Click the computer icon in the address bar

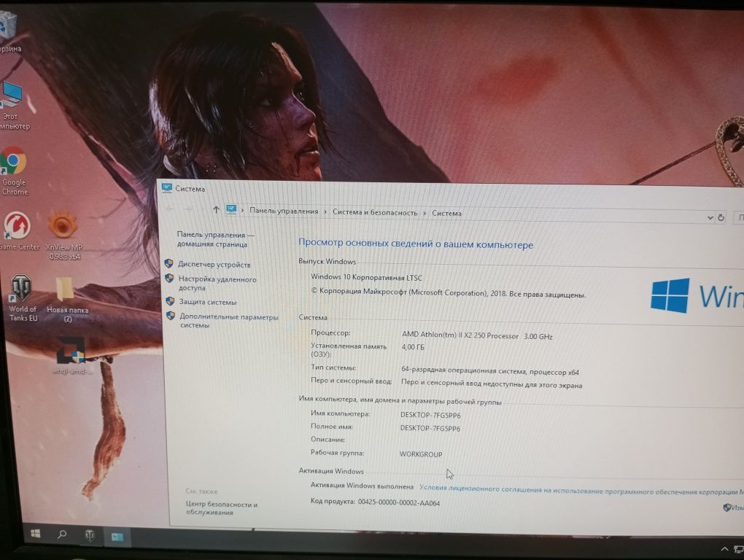231,209
